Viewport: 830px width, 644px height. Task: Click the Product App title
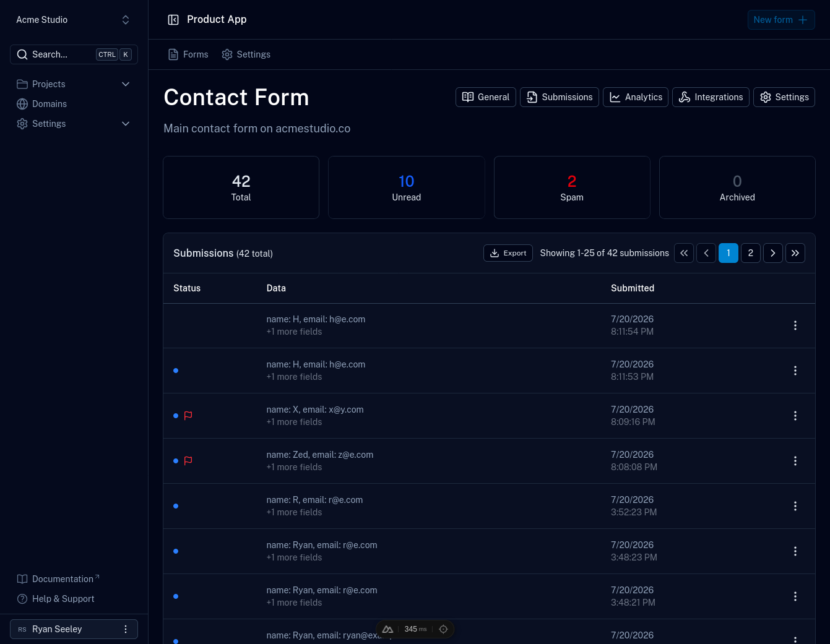tap(217, 20)
